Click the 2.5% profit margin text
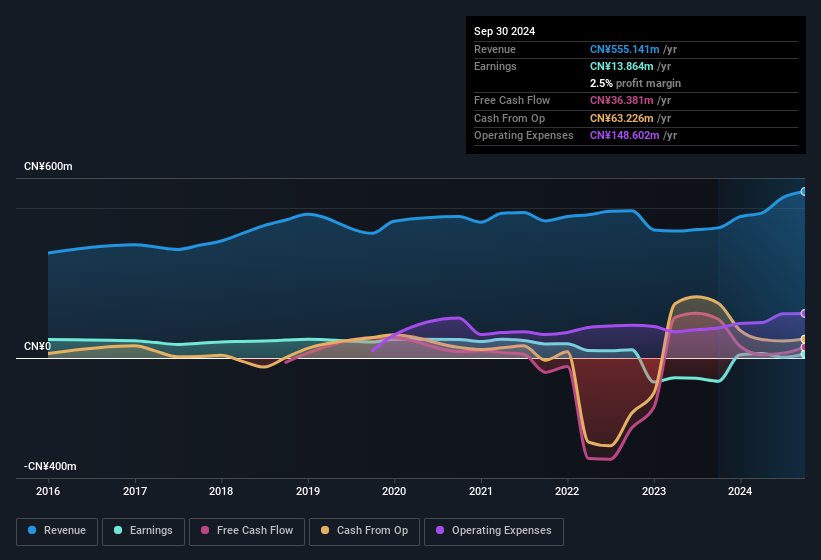 point(636,83)
